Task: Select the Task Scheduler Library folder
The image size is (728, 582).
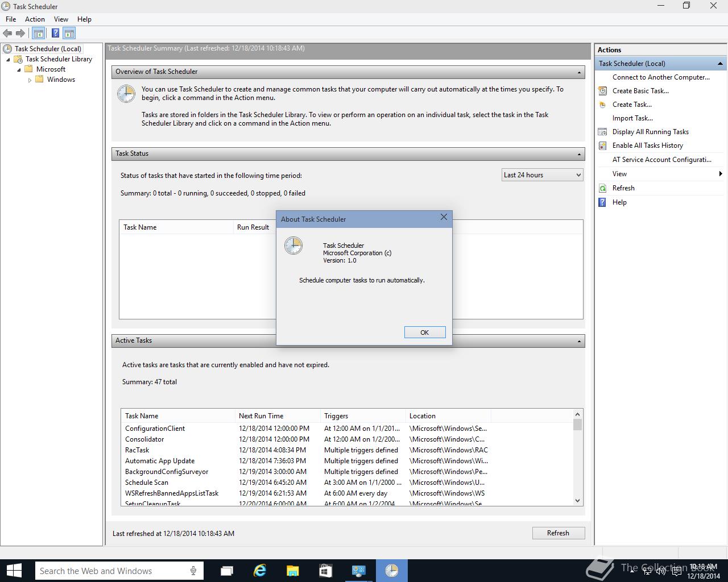Action: tap(59, 59)
